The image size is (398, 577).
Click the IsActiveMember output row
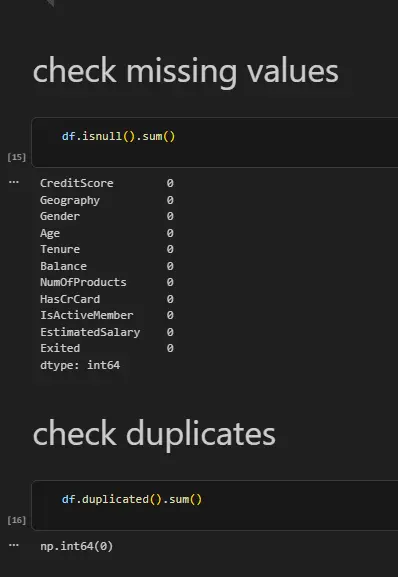tap(107, 315)
